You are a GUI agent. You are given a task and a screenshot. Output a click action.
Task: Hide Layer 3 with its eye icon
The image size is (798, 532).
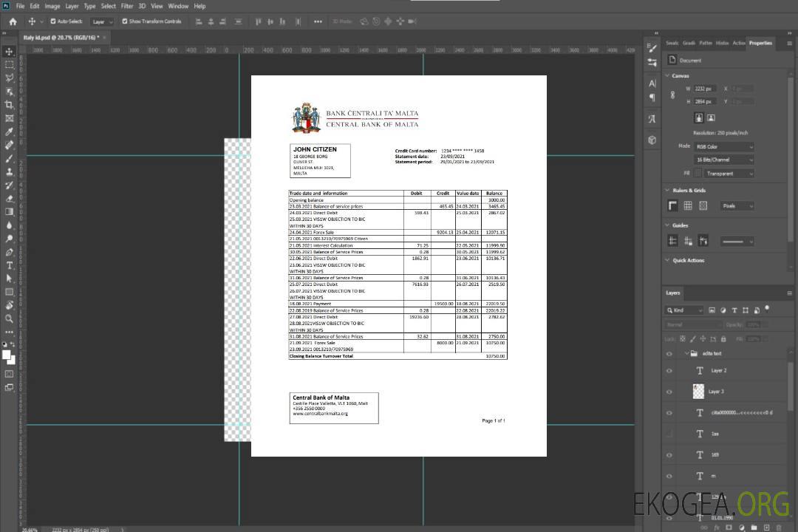[669, 392]
